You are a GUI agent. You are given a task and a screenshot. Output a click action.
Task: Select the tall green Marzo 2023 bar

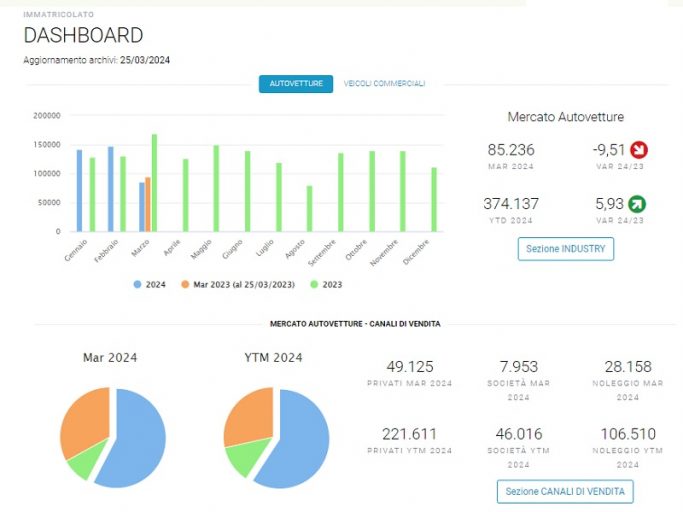pyautogui.click(x=154, y=183)
